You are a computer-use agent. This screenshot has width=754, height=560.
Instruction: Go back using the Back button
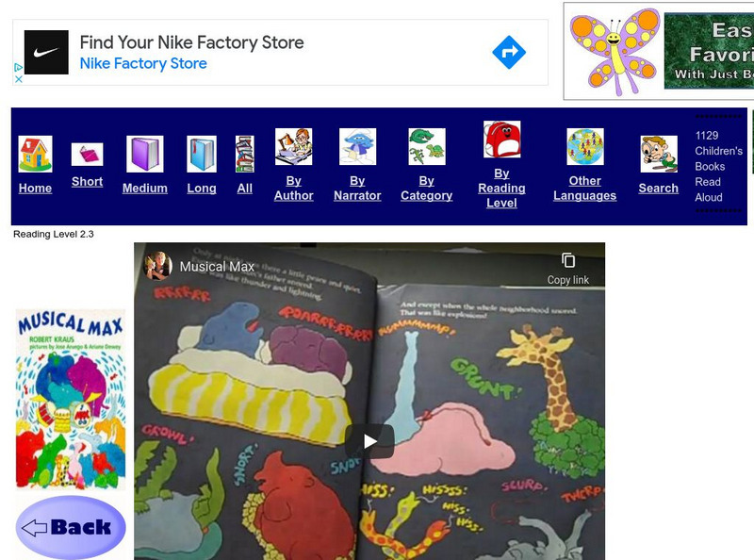[71, 527]
